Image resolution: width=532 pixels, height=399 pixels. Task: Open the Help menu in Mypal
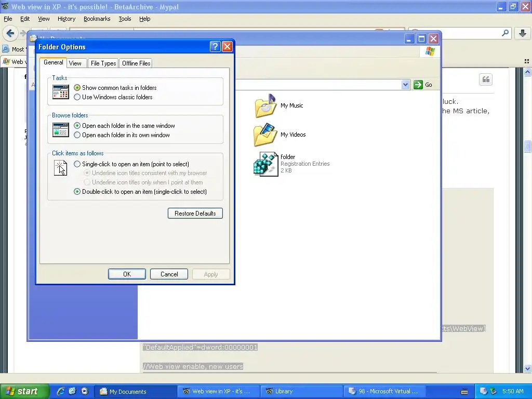coord(144,19)
